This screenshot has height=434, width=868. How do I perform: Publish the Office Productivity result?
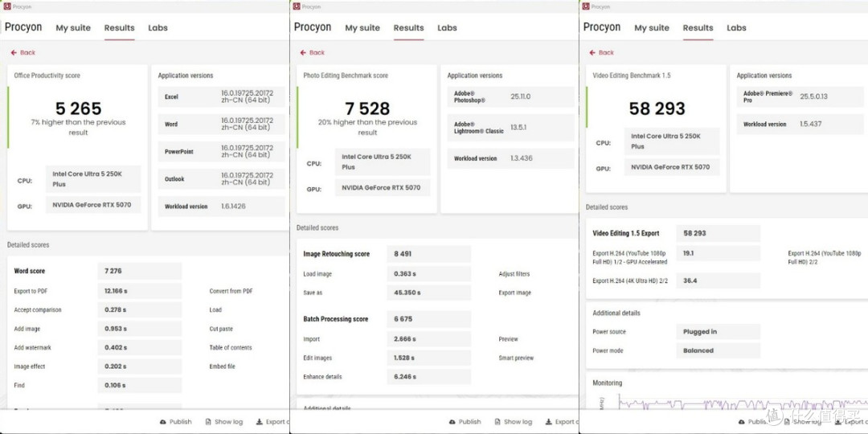175,422
